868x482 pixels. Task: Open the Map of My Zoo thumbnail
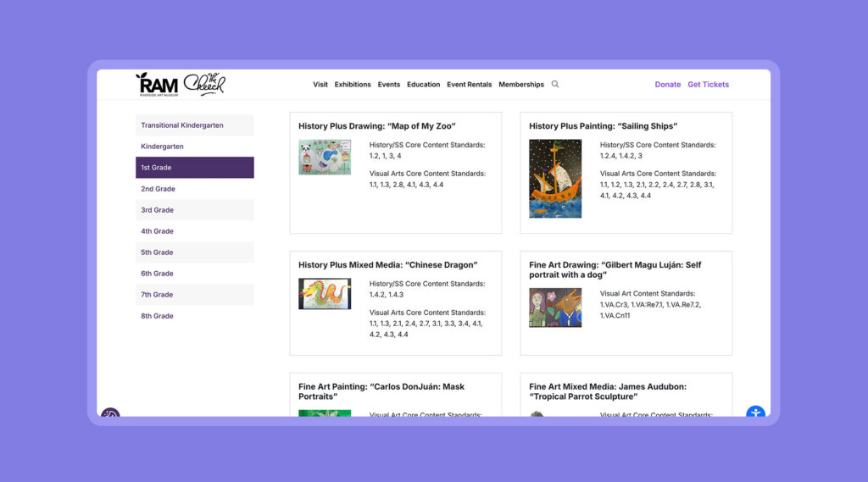pos(324,158)
